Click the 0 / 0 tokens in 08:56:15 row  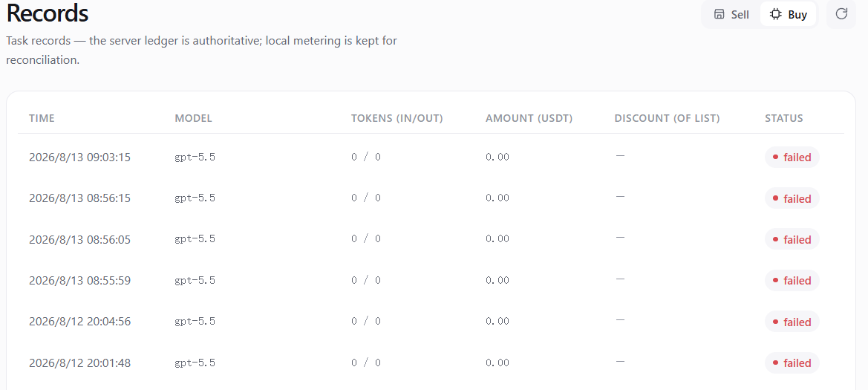point(366,198)
